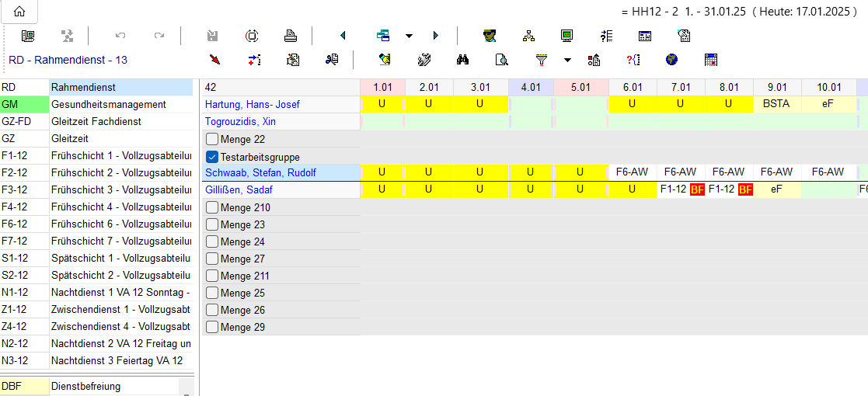This screenshot has width=868, height=396.
Task: Uncheck the Testarbeitsgruppe checkbox
Action: (x=212, y=157)
